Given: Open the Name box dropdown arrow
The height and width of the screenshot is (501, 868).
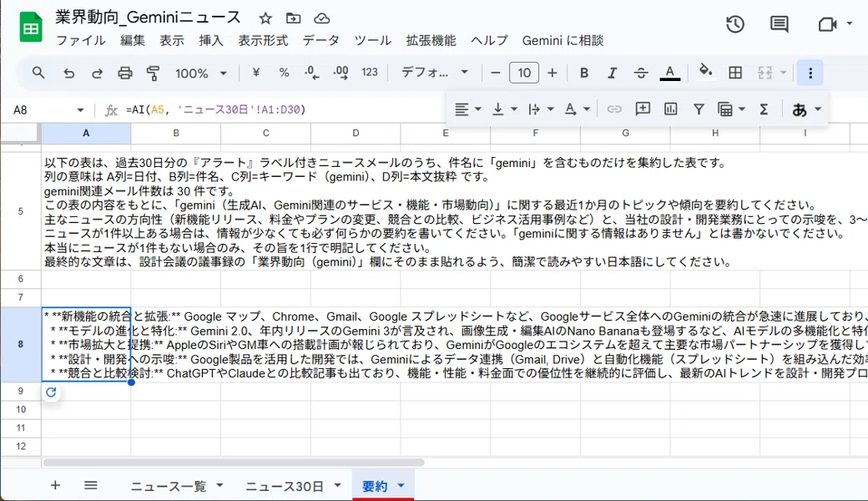Looking at the screenshot, I should click(80, 109).
